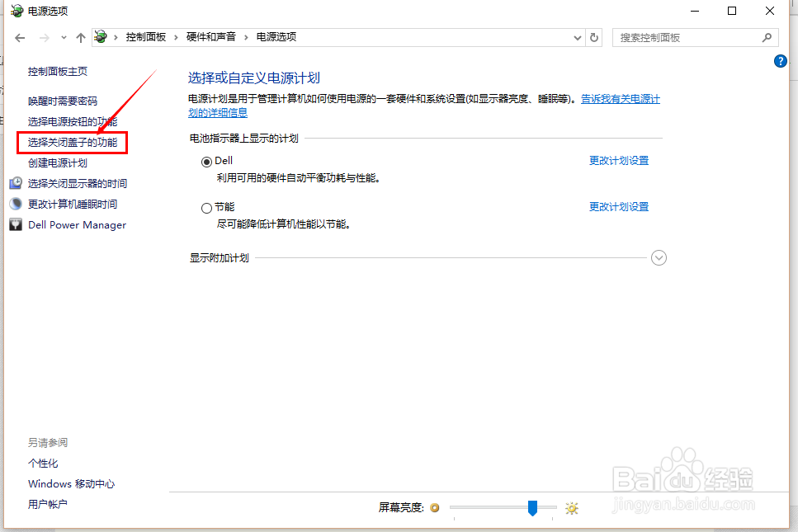Image resolution: width=798 pixels, height=532 pixels.
Task: Click the blue Help question mark icon
Action: click(781, 61)
